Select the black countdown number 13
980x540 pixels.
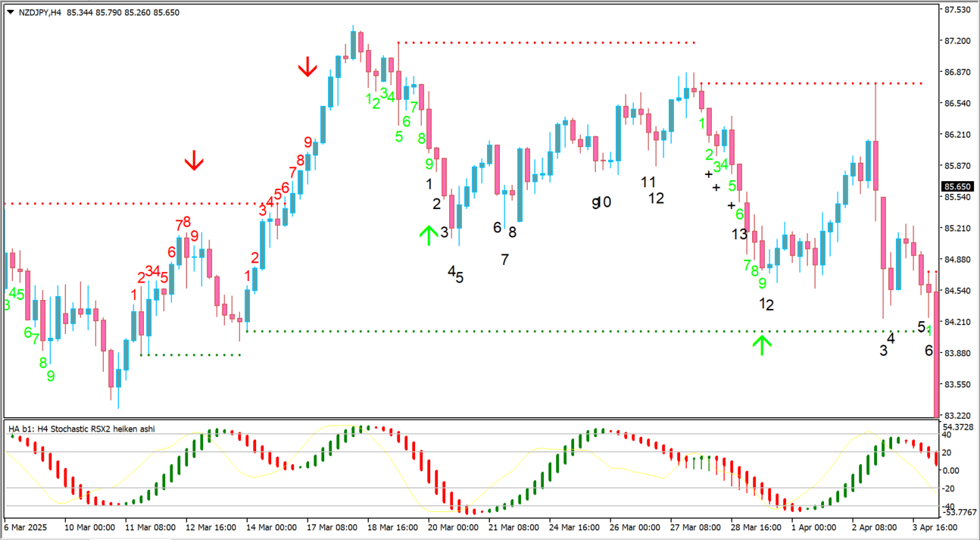tap(739, 235)
